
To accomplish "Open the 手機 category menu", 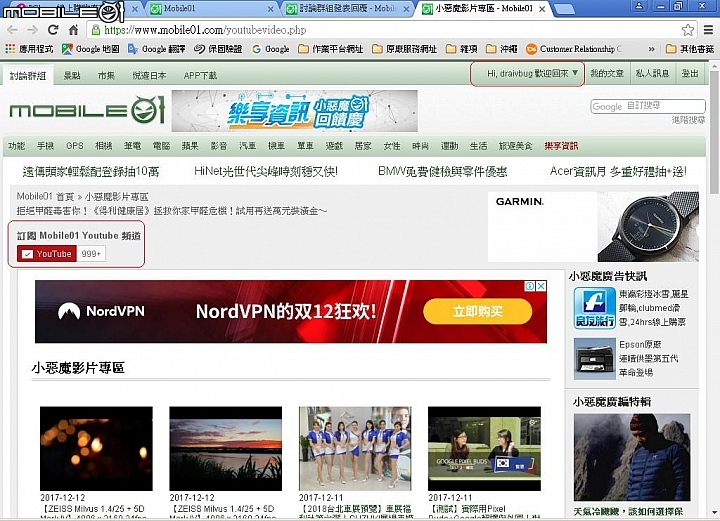I will [45, 146].
